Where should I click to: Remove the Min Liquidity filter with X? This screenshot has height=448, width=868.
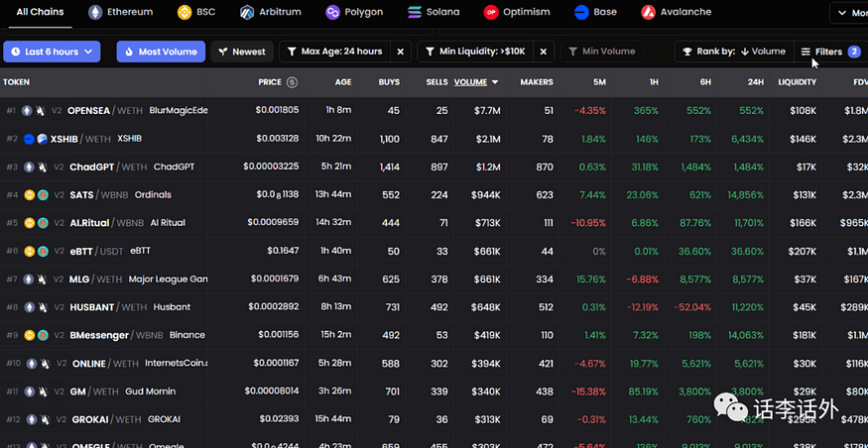point(544,52)
